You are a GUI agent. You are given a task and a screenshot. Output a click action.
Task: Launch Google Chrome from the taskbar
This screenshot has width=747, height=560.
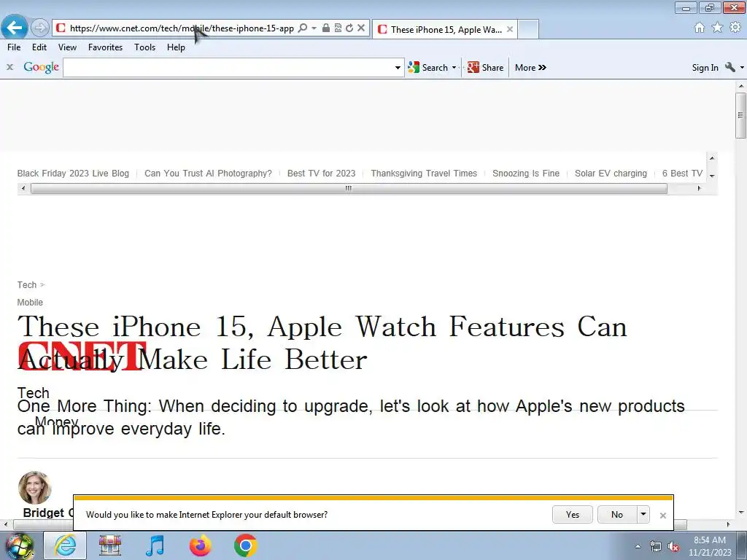[x=246, y=546]
